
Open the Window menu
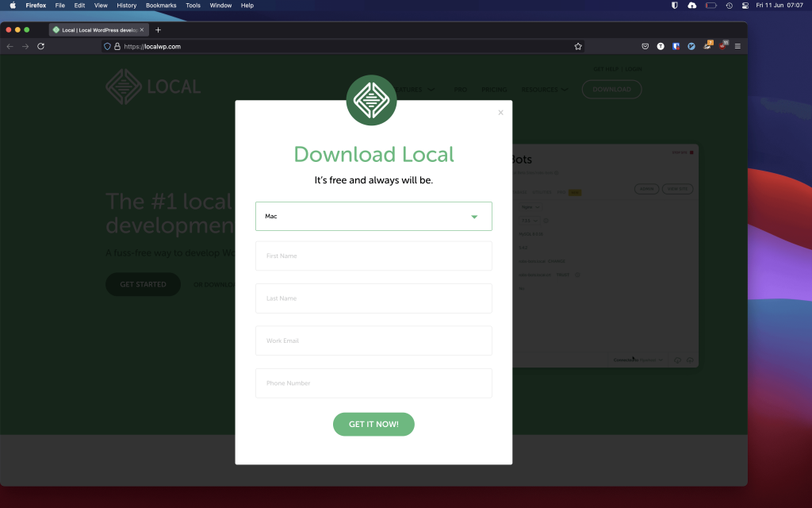coord(220,6)
